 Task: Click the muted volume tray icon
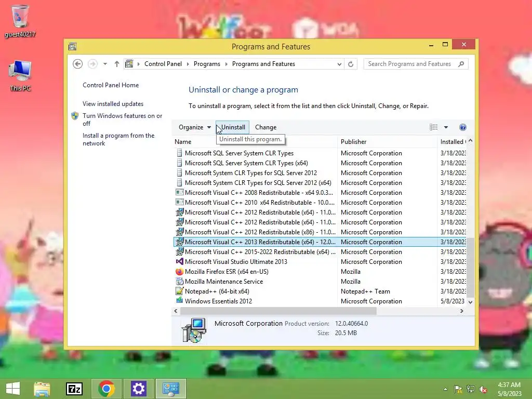point(483,389)
